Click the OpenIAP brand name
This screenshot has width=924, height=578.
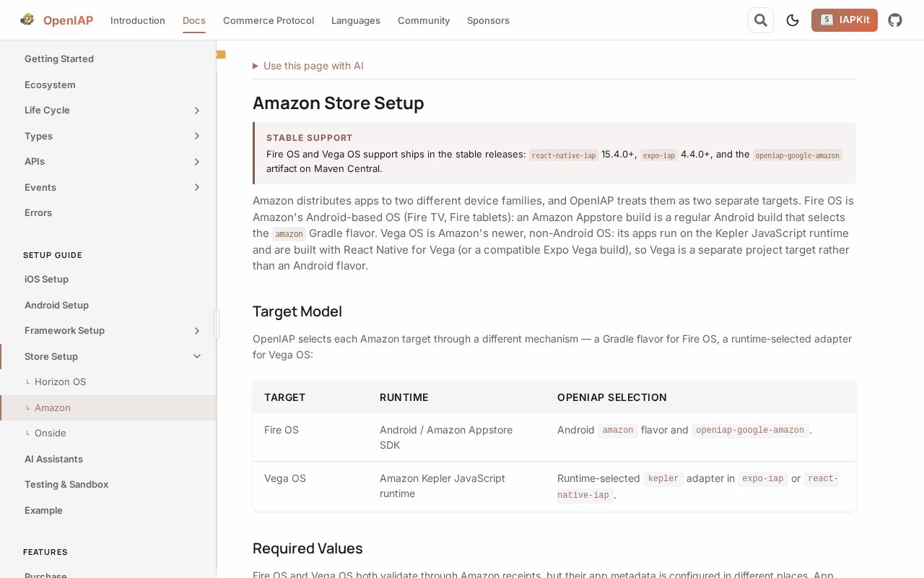pos(68,20)
